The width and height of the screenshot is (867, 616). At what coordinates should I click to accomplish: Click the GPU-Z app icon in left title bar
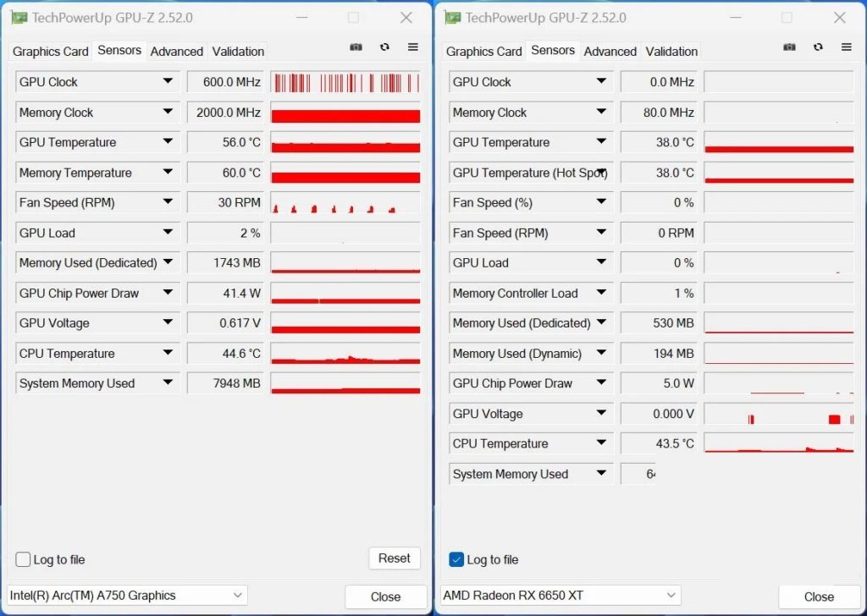point(19,18)
